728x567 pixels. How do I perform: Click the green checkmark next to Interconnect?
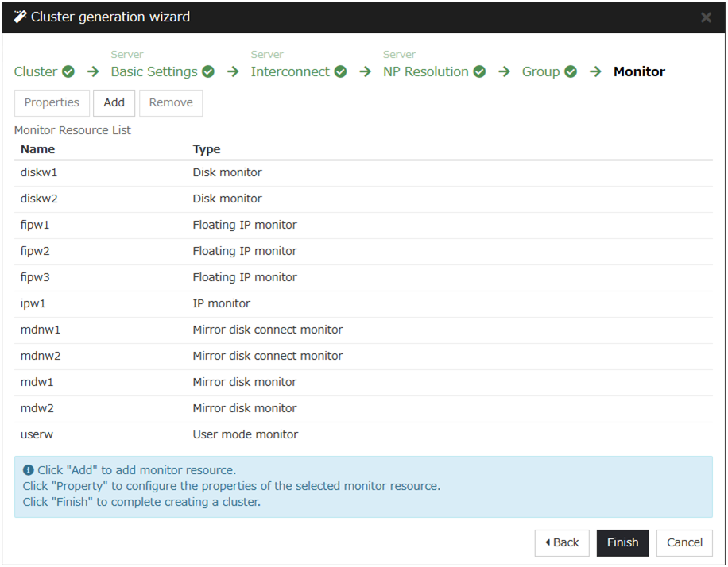[x=340, y=71]
